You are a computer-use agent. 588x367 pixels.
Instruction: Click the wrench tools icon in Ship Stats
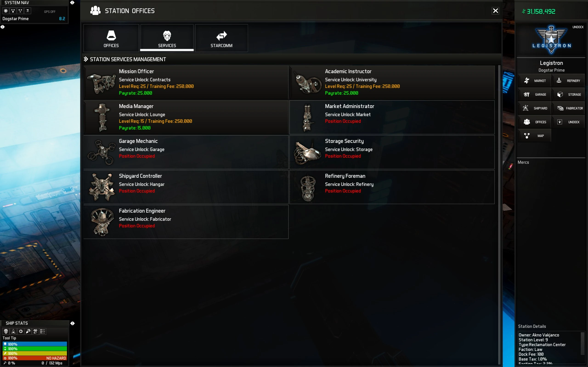[x=35, y=331]
